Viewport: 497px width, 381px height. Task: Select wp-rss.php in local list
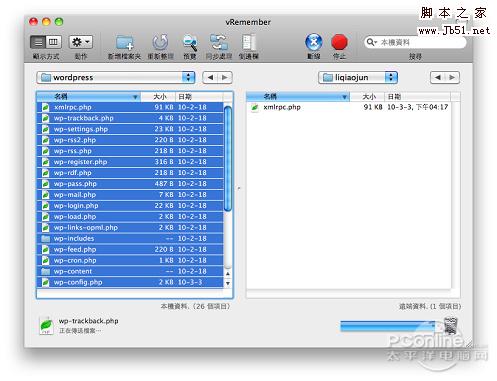point(130,151)
